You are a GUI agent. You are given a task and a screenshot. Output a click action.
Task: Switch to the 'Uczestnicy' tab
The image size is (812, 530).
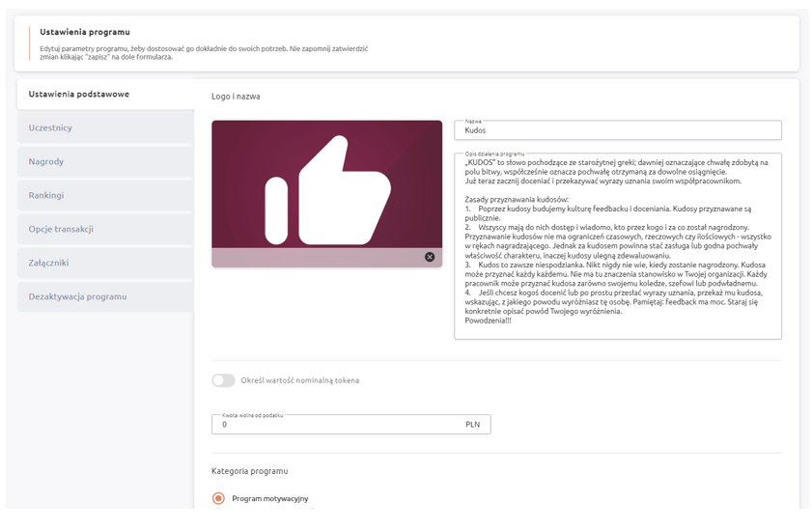[105, 127]
